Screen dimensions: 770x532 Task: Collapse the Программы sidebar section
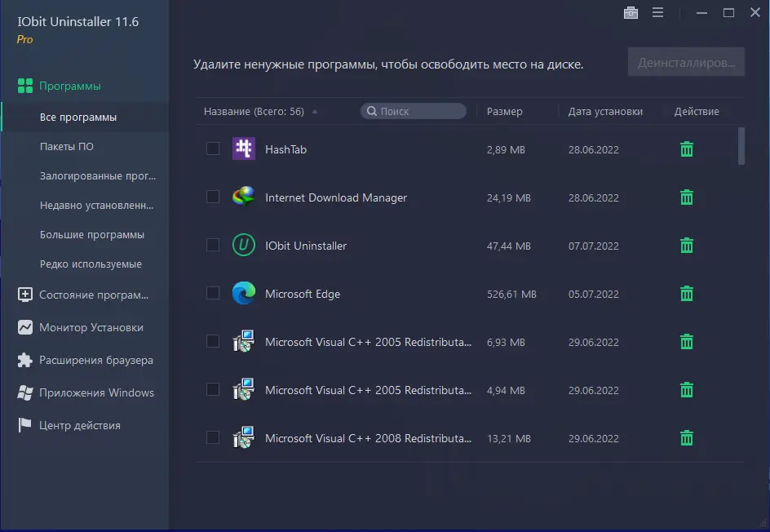coord(69,86)
